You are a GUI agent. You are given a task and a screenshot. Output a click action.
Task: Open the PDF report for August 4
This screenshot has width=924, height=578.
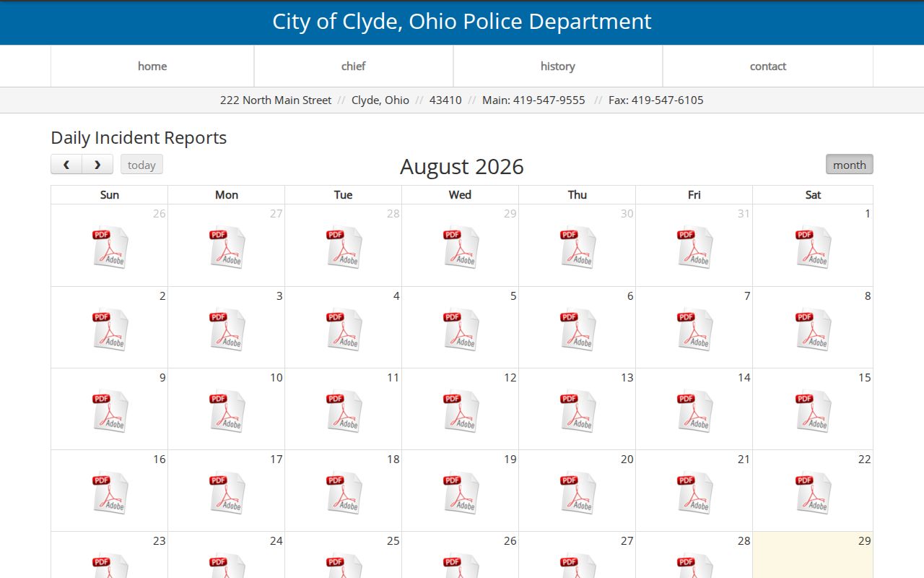point(344,329)
